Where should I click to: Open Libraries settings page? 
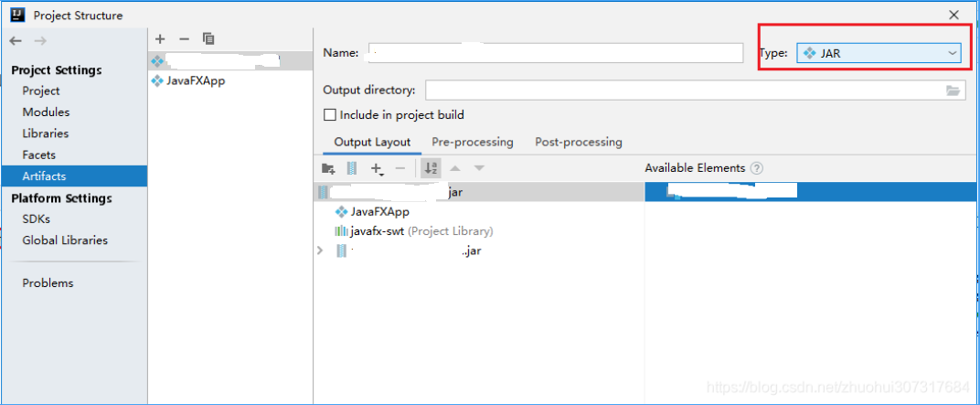pos(46,133)
